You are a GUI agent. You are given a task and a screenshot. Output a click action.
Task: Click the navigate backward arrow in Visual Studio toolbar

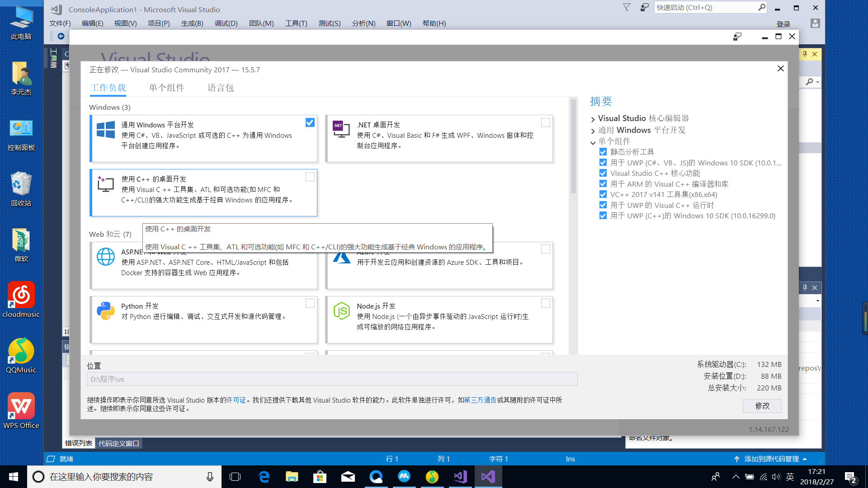pos(61,36)
